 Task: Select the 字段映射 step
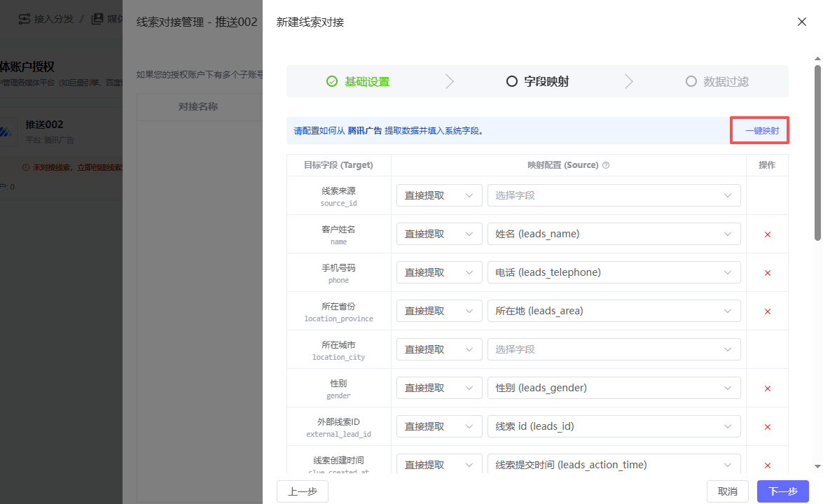pos(538,81)
